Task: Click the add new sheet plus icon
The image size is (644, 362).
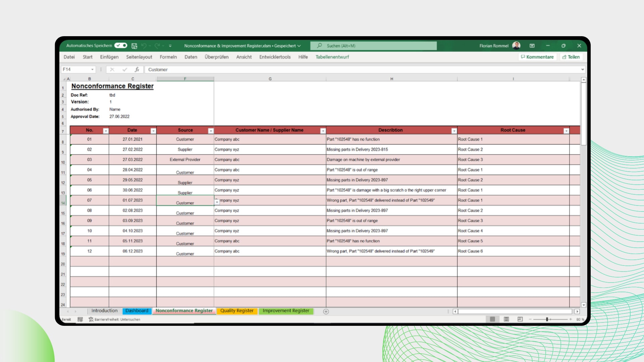Action: (326, 312)
